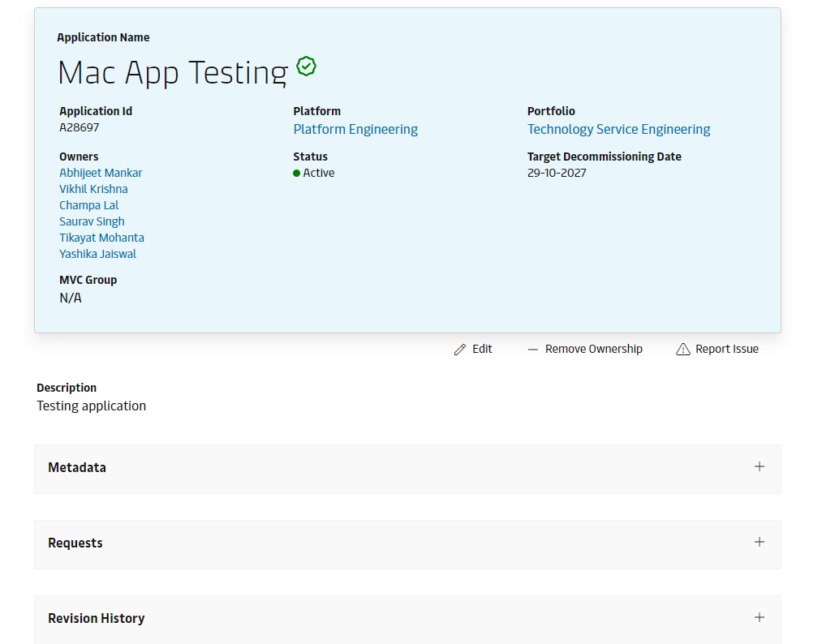
Task: Open the Revision History section header
Action: pyautogui.click(x=407, y=620)
